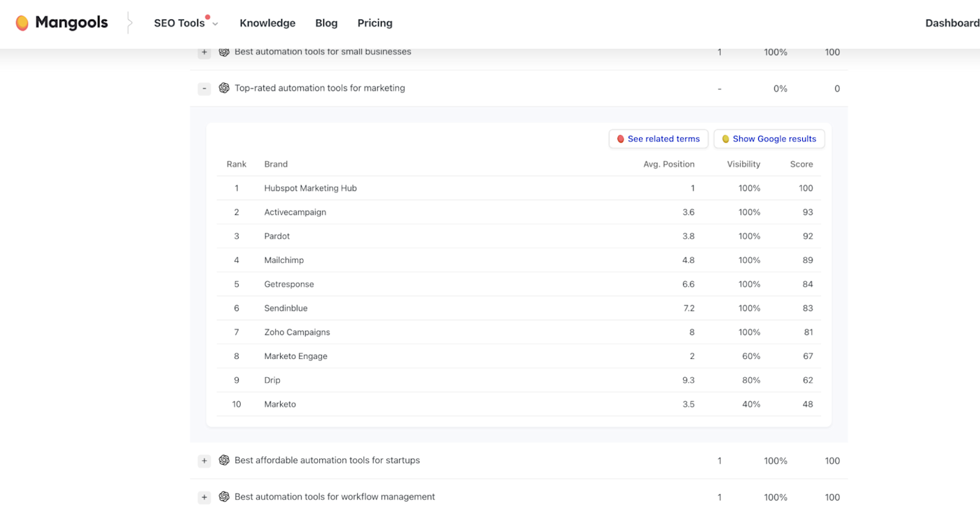
Task: Select the Activecampaign brand row
Action: click(x=519, y=212)
